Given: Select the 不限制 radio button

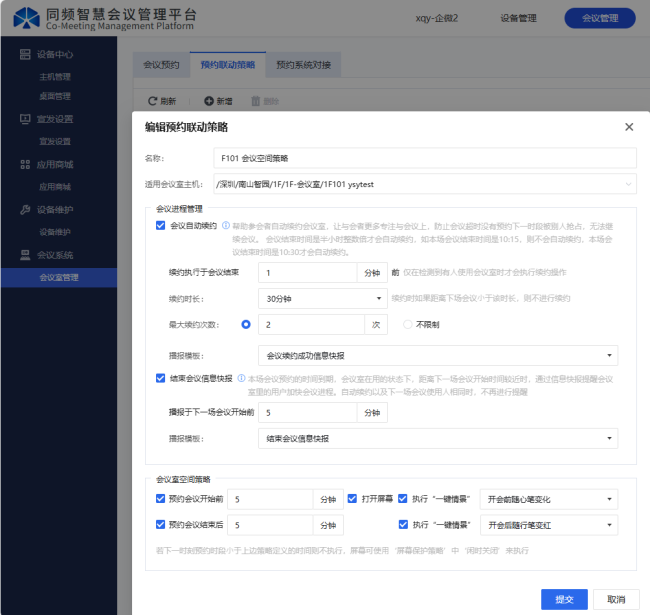Looking at the screenshot, I should (407, 324).
